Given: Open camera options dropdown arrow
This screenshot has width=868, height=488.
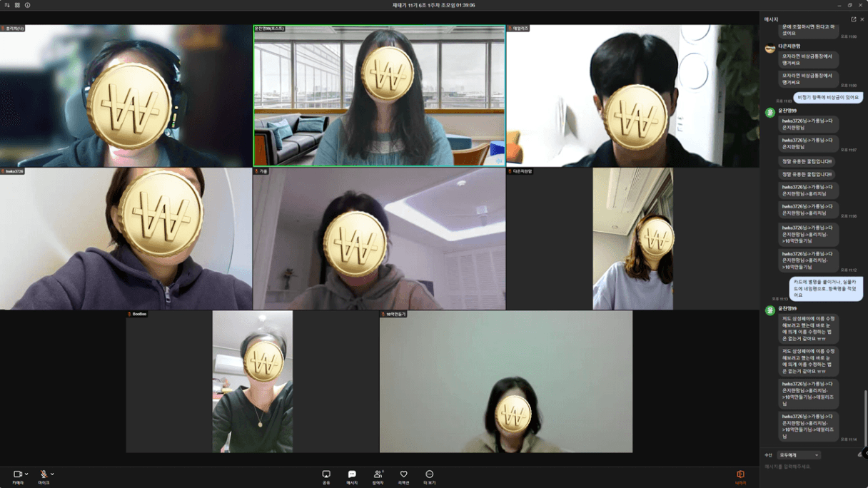Looking at the screenshot, I should [x=26, y=474].
